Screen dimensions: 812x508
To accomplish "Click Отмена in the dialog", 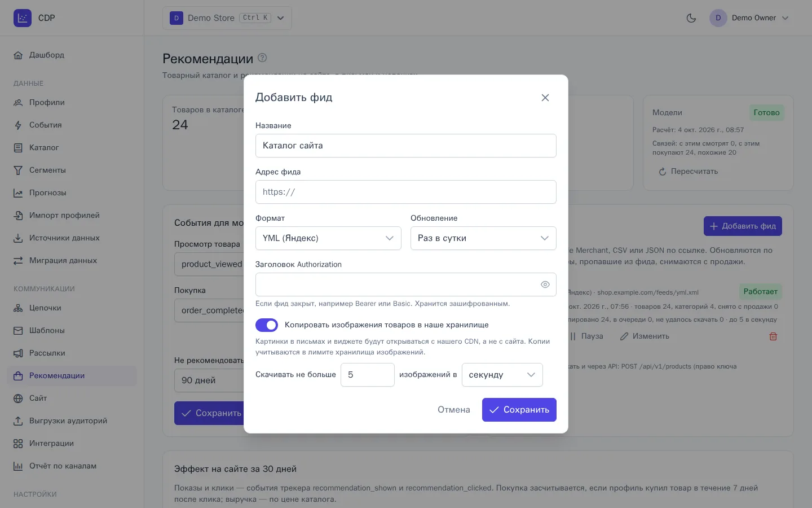I will (x=454, y=410).
